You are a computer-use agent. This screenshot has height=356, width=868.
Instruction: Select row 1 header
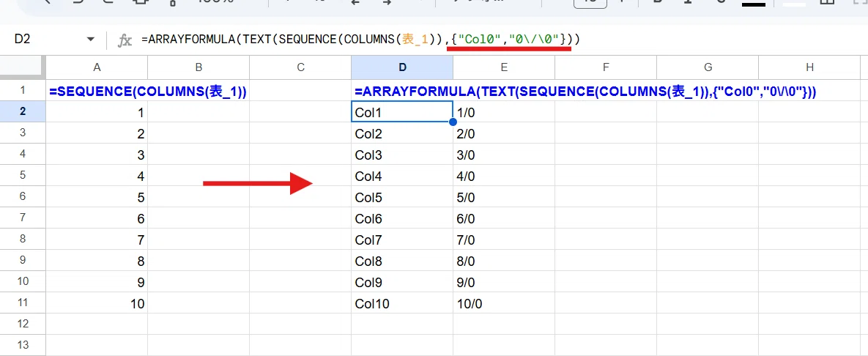(x=23, y=90)
